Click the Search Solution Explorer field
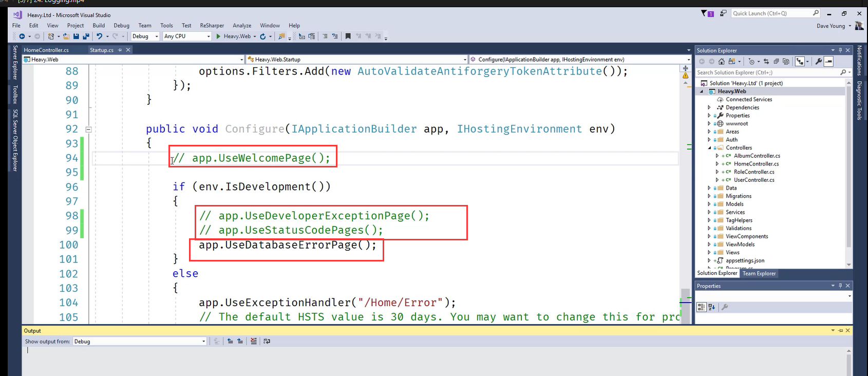This screenshot has width=868, height=376. click(x=772, y=72)
